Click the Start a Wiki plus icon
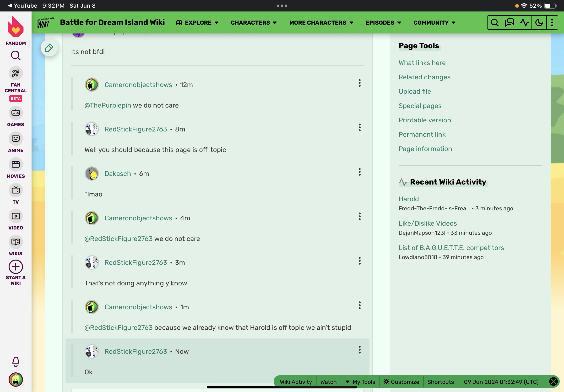564x392 pixels. pos(16,267)
